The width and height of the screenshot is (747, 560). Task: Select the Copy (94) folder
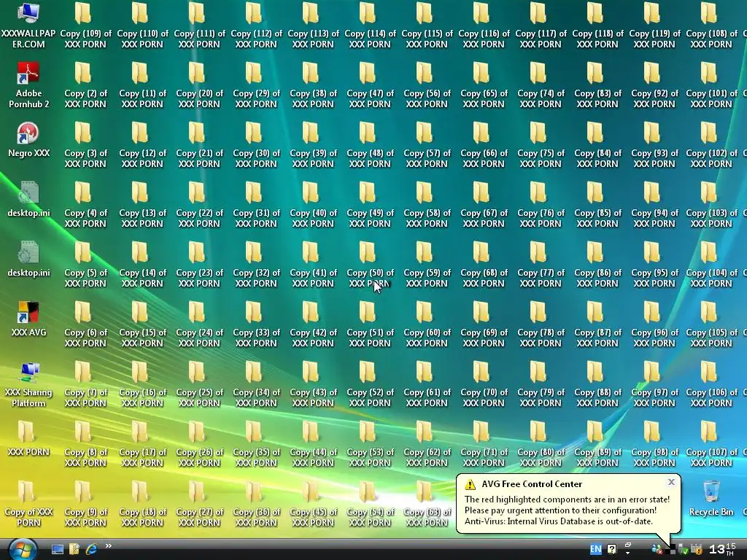point(654,204)
